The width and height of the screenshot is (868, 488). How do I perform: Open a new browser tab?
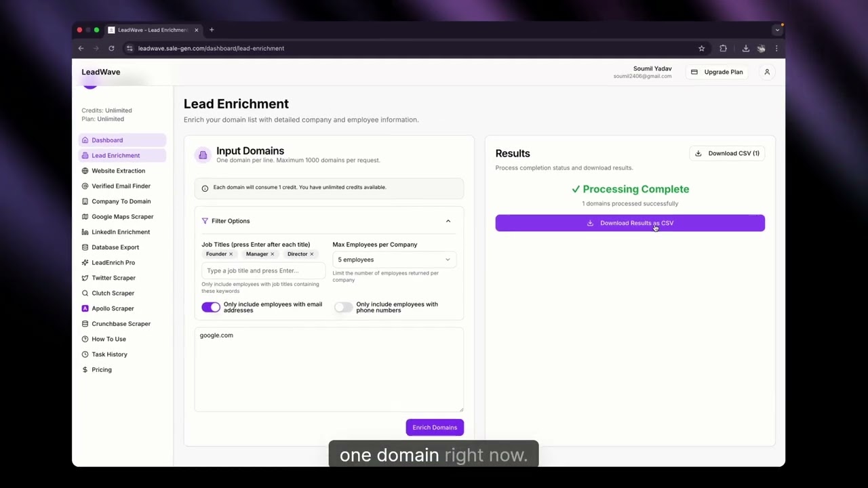[212, 30]
